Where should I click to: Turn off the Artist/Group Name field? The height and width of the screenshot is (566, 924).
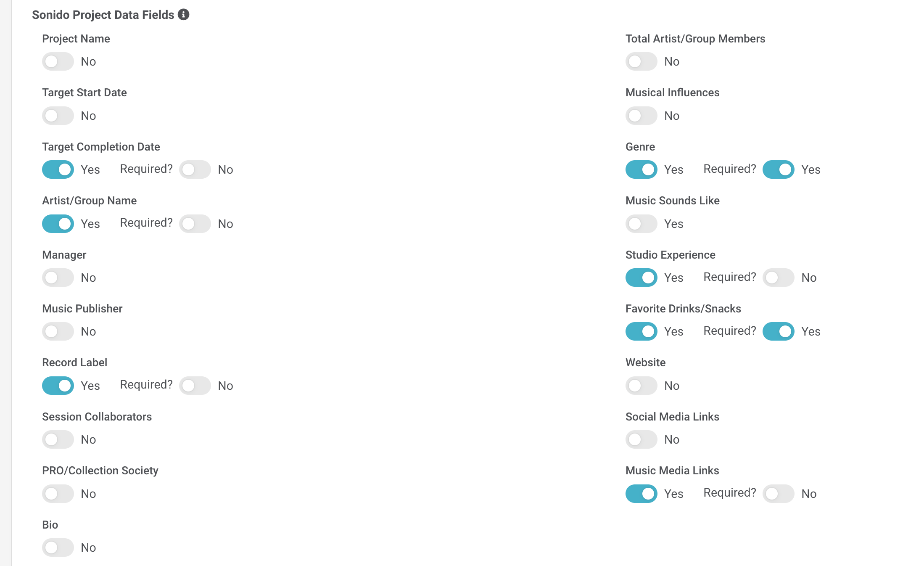[x=58, y=224]
